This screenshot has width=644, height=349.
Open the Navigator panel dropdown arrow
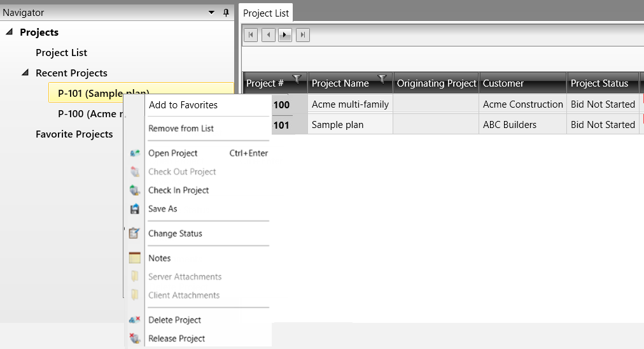coord(211,13)
